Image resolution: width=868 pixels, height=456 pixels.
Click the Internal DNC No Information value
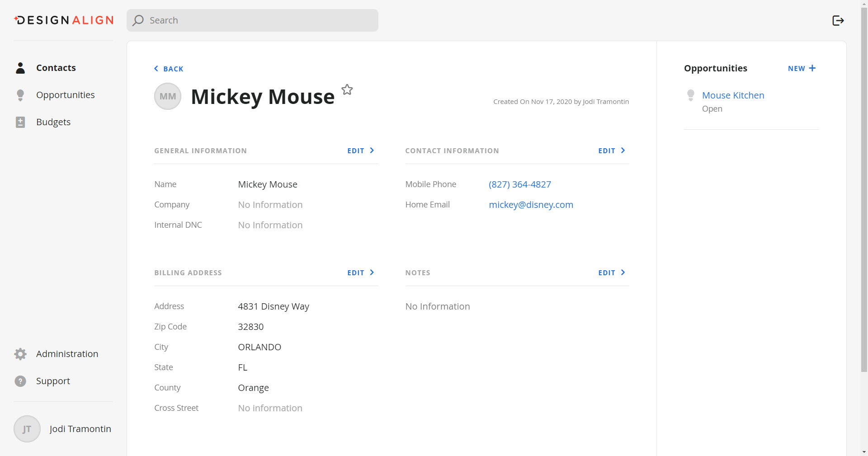(270, 225)
